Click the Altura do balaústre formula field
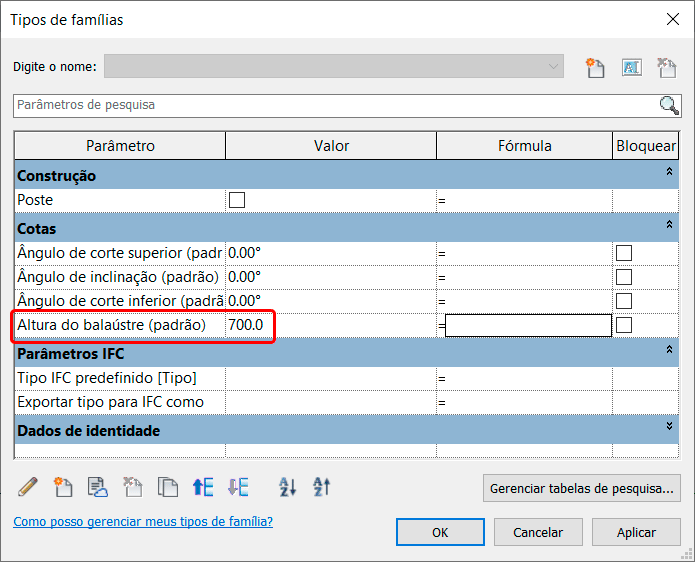Screen dimensions: 695x562 tap(528, 325)
